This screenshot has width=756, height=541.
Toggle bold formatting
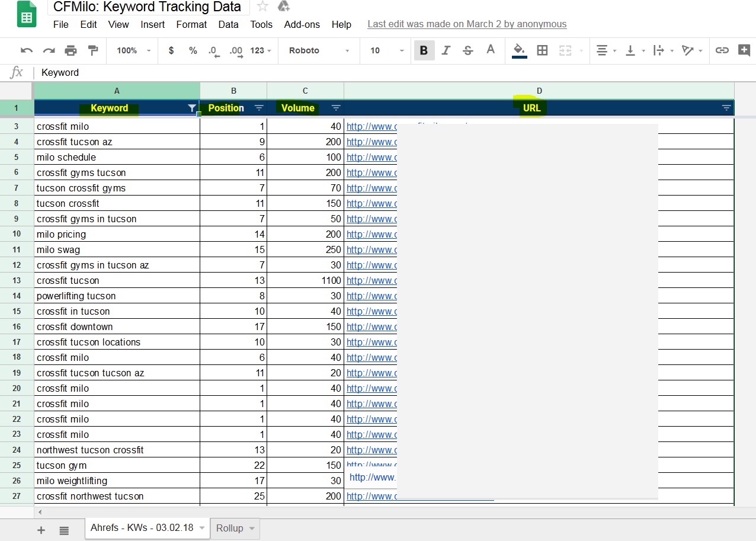424,50
